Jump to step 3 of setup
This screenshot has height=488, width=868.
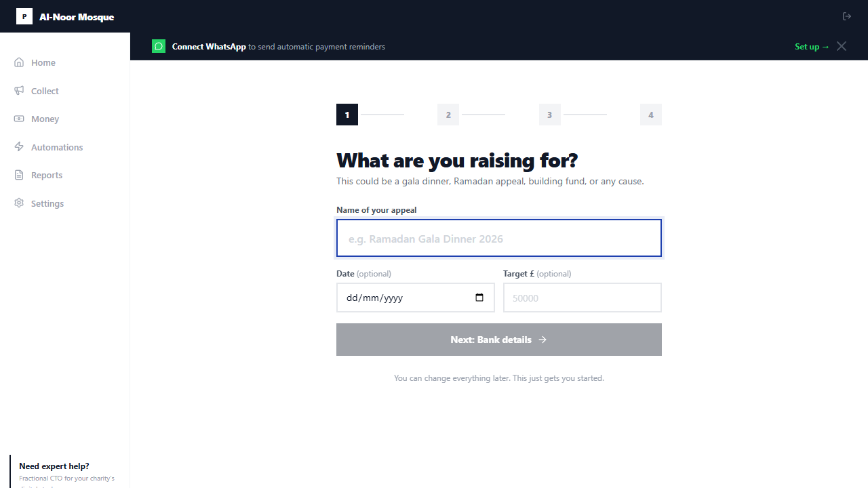tap(550, 115)
